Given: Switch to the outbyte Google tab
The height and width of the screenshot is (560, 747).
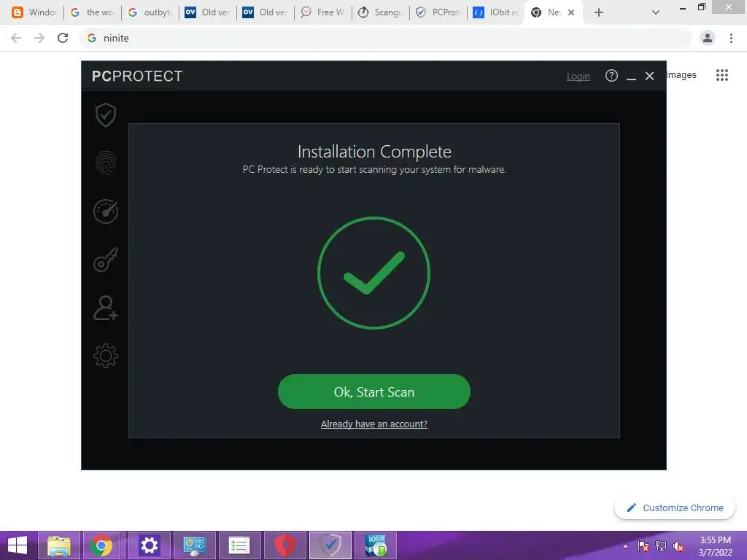Looking at the screenshot, I should click(150, 12).
